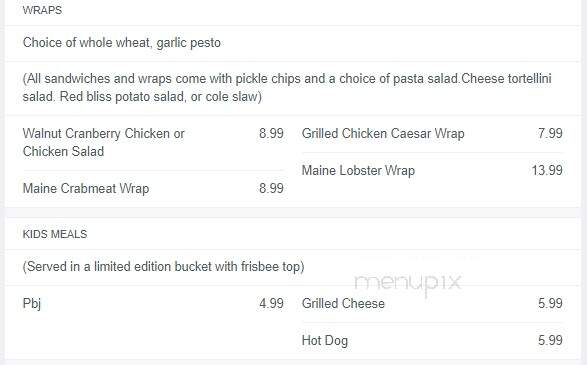The height and width of the screenshot is (365, 587).
Task: Click the Walnut Cranberry Chicken 8.99 price
Action: point(271,133)
